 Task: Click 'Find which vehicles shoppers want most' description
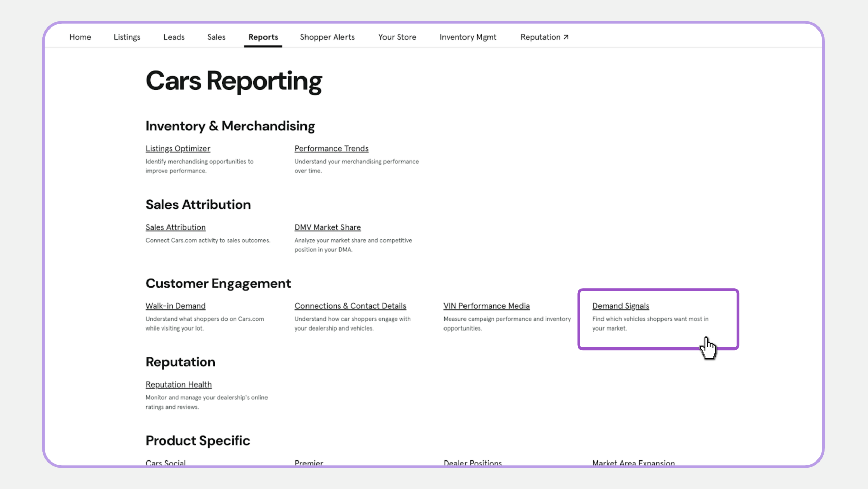point(650,323)
